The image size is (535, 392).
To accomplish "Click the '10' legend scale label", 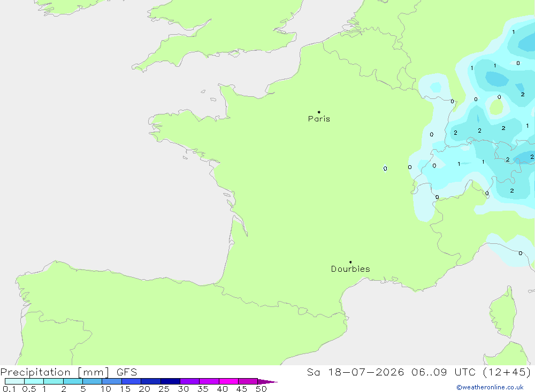I will [106, 389].
